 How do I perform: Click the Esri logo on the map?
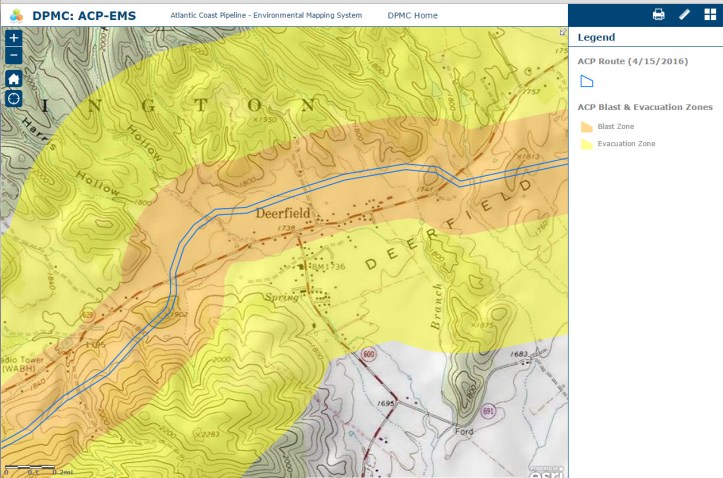(x=546, y=470)
